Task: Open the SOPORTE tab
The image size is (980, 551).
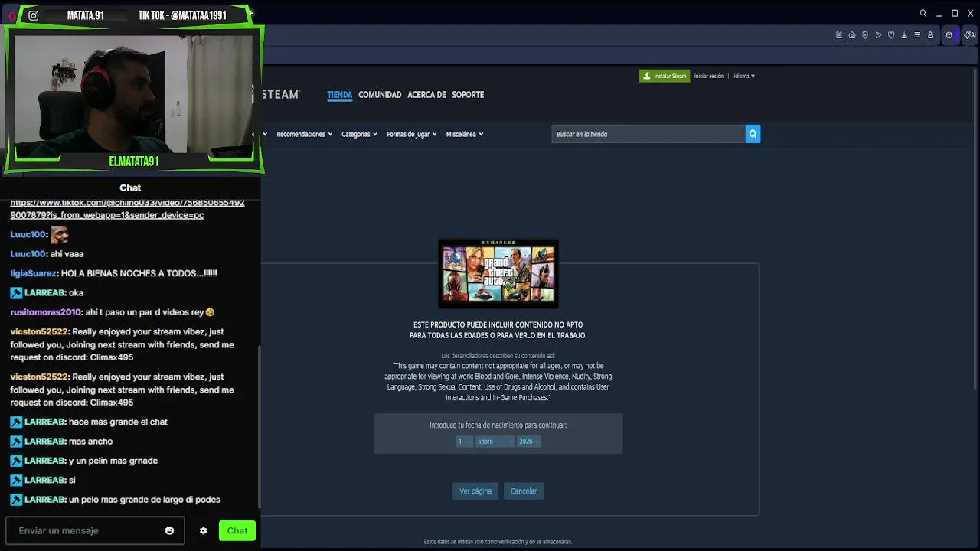Action: [468, 95]
